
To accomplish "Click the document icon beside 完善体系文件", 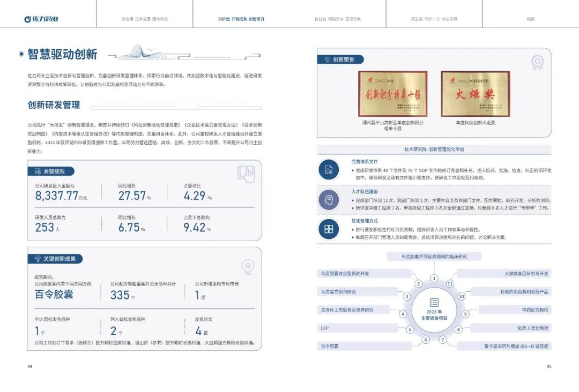I will pyautogui.click(x=329, y=170).
